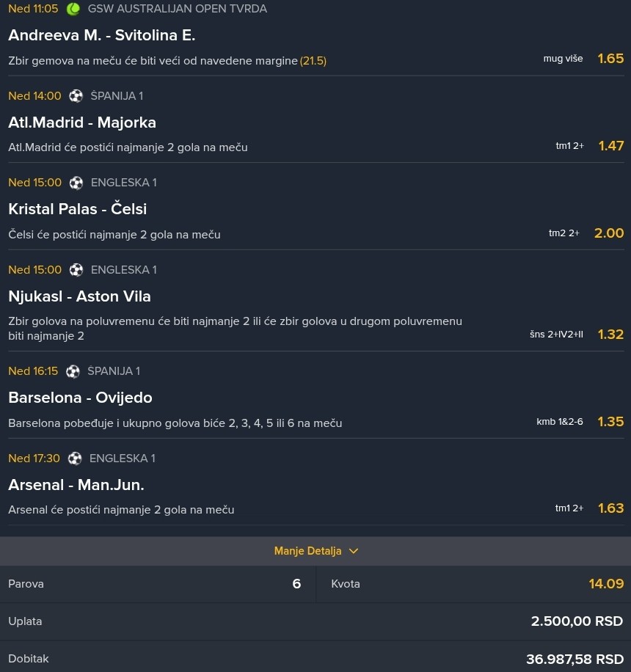Click the Dobitak amount 36.987,58 RSD
This screenshot has height=672, width=631.
574,659
